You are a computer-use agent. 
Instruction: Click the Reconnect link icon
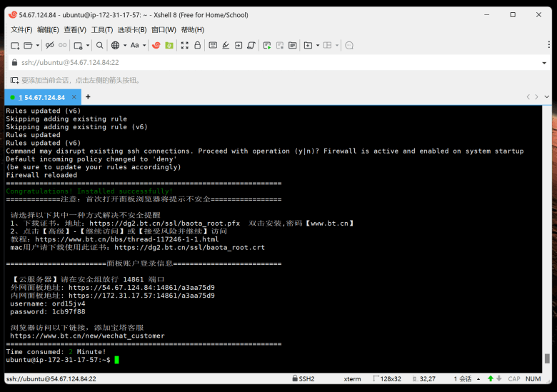[x=63, y=45]
